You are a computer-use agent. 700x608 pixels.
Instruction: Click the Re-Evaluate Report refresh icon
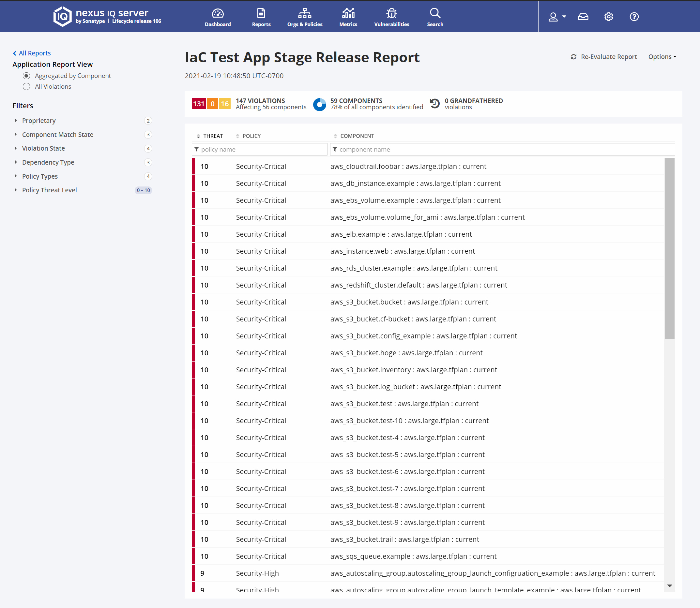(573, 57)
